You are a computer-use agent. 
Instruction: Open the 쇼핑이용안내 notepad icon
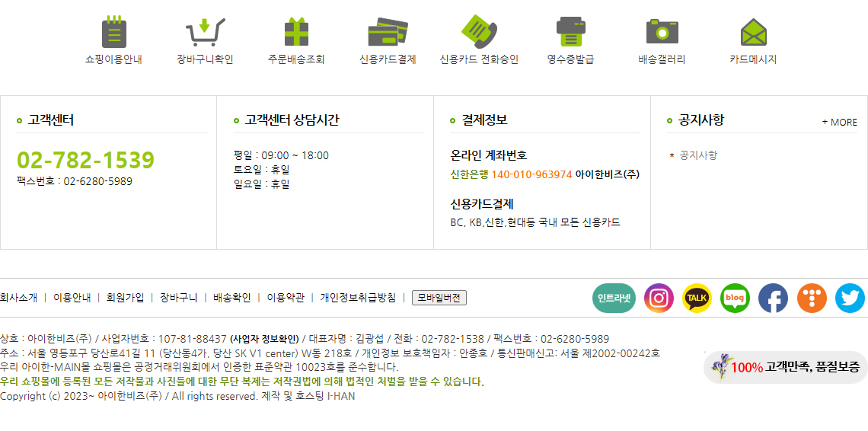click(114, 31)
